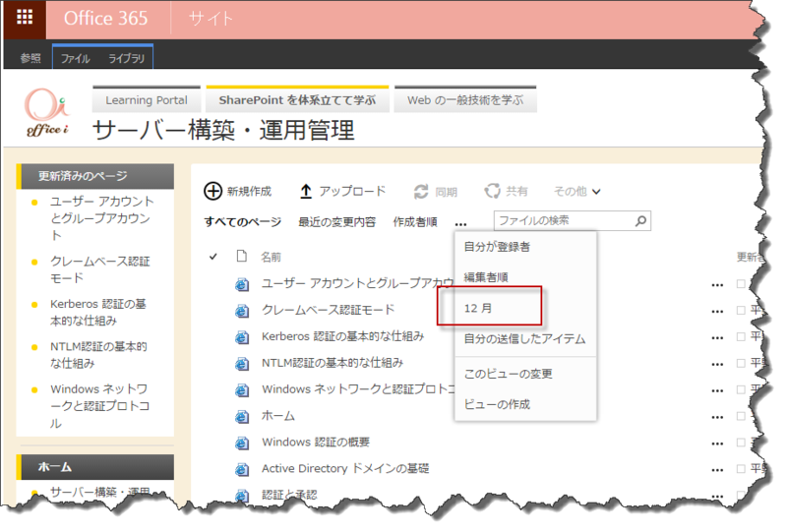The height and width of the screenshot is (532, 787).
Task: Switch to the 参照 ribbon tab
Action: pos(30,58)
